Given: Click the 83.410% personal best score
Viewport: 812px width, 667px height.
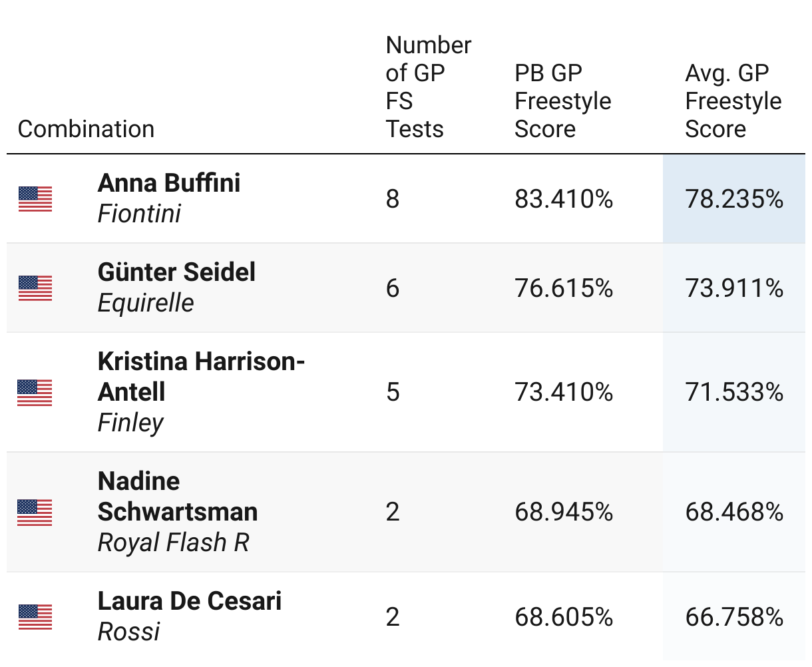Looking at the screenshot, I should [x=564, y=199].
